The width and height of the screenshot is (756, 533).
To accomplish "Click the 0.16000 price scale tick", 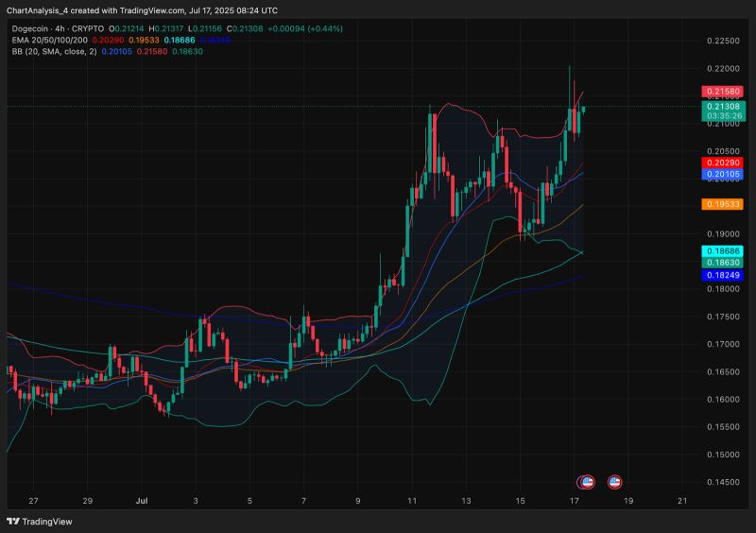I will (x=723, y=400).
